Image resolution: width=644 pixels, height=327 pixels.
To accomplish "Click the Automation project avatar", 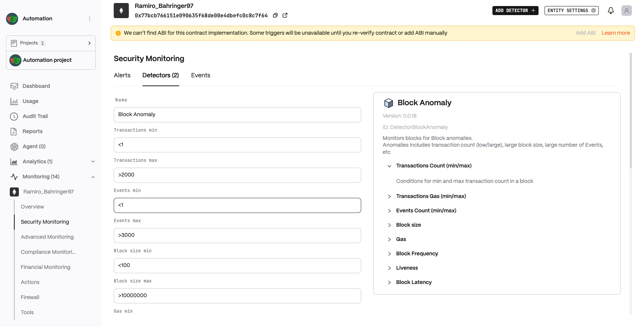I will click(x=15, y=60).
